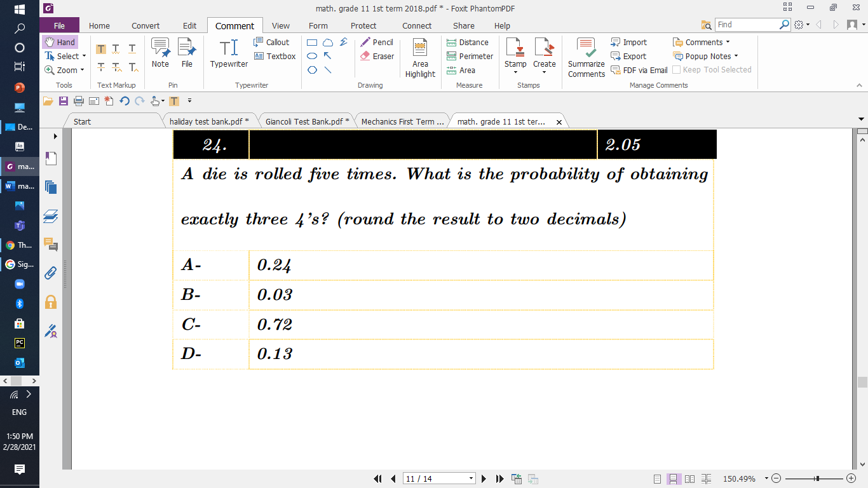Viewport: 868px width, 488px height.
Task: Switch to continuous facing view mode
Action: tap(707, 478)
